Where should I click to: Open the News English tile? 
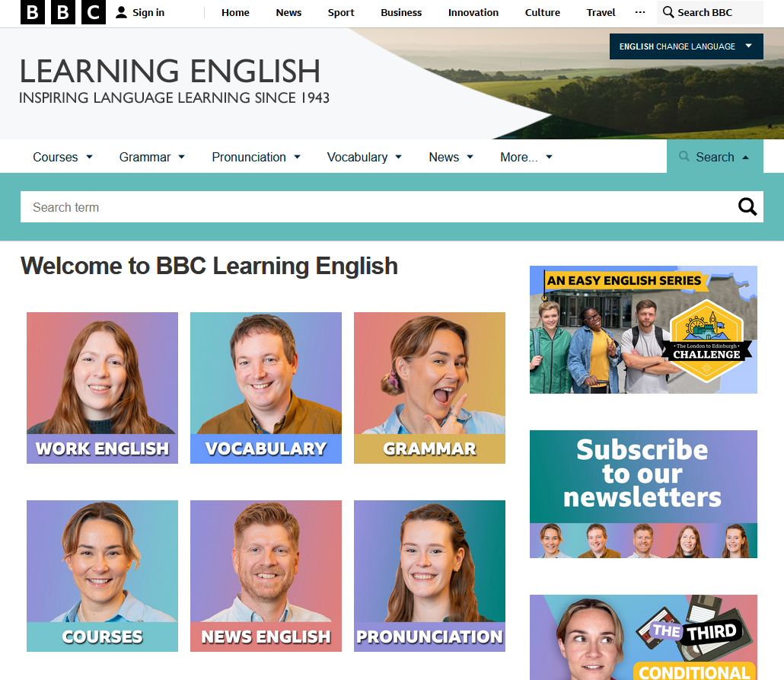tap(266, 576)
